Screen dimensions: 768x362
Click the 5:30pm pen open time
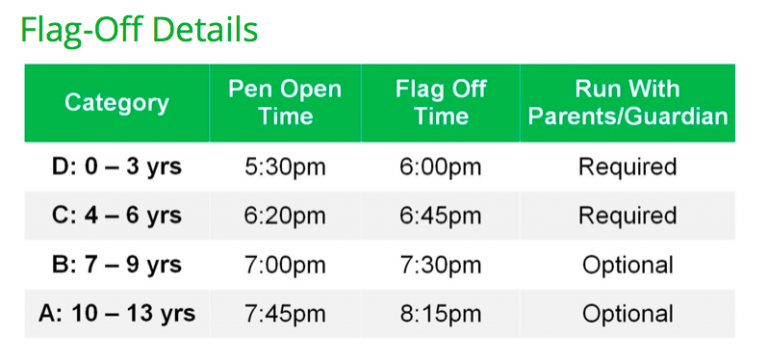pos(285,168)
